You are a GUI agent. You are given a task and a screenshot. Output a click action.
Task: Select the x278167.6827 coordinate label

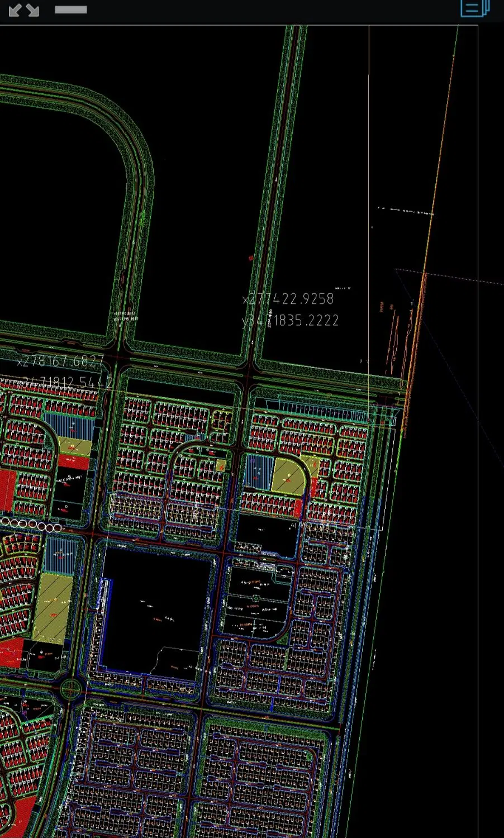click(61, 361)
